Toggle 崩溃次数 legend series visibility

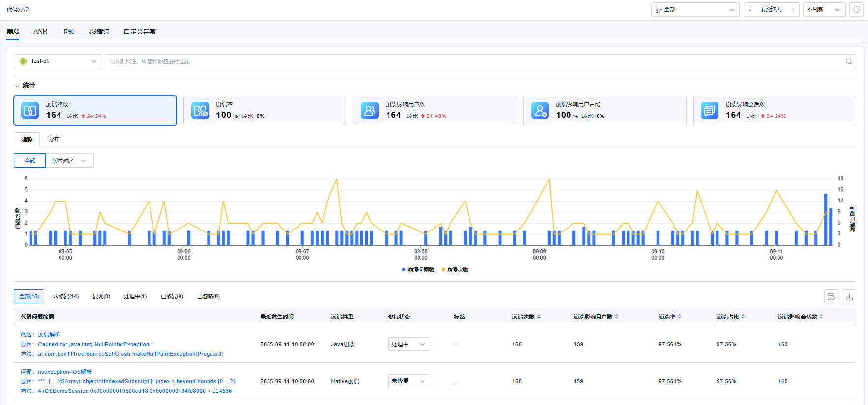click(x=455, y=270)
